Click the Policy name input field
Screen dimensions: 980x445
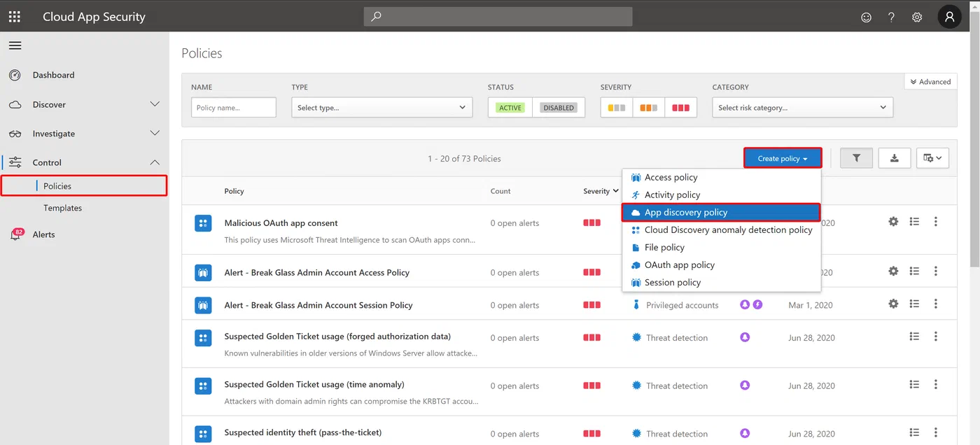point(234,108)
